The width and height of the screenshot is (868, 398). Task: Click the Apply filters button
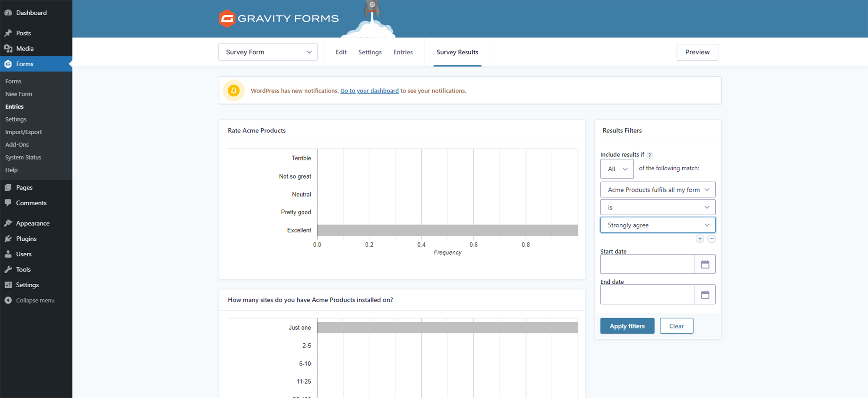click(627, 326)
